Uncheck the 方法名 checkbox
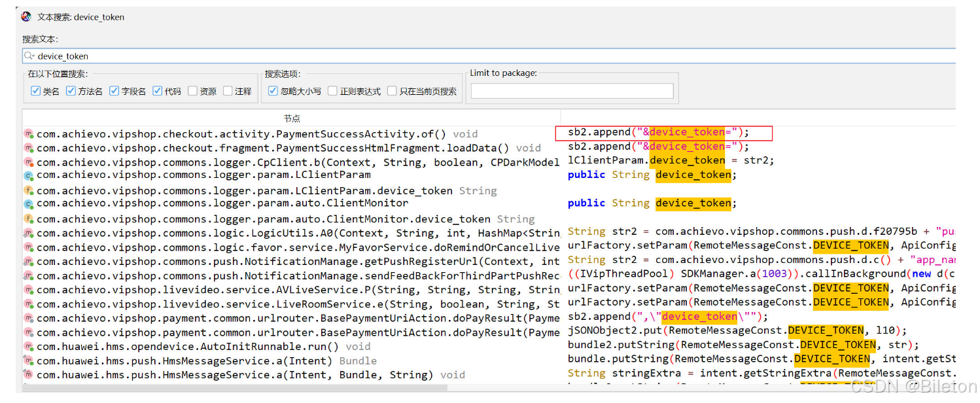 click(x=71, y=92)
